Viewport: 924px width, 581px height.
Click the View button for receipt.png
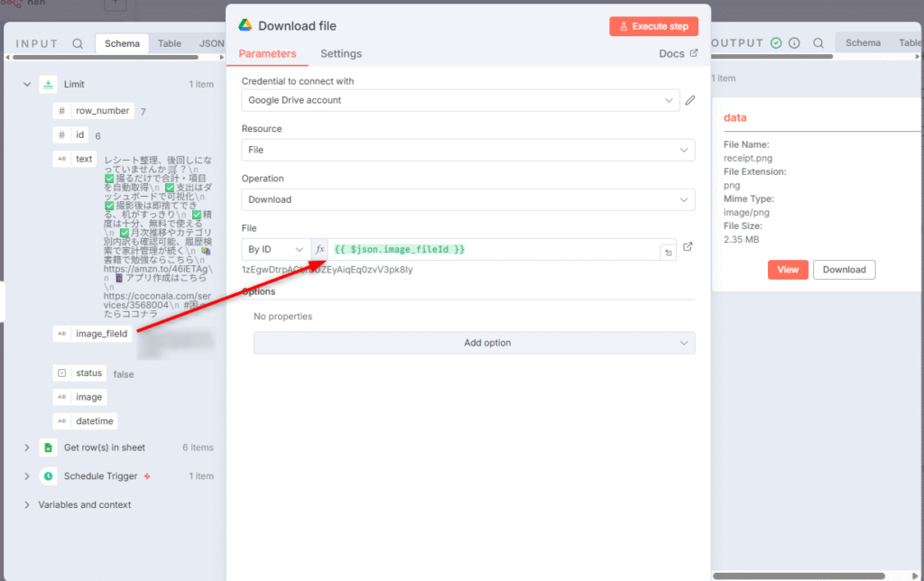[788, 270]
